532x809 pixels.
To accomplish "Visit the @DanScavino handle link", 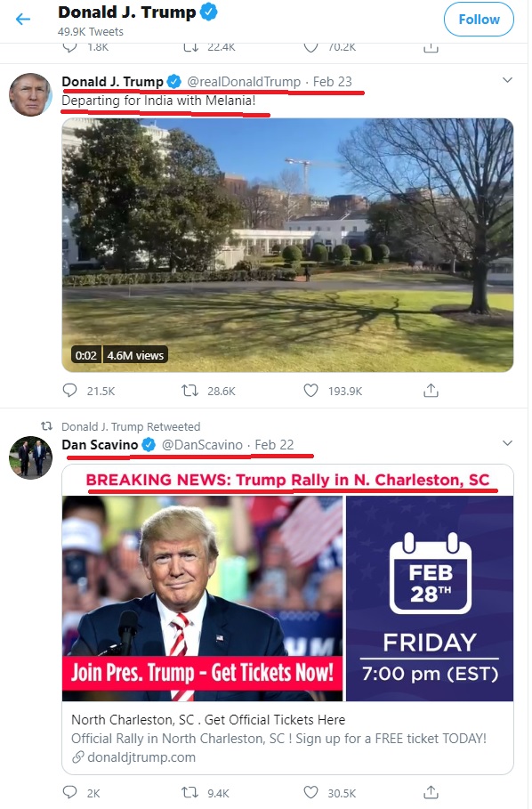I will (202, 445).
